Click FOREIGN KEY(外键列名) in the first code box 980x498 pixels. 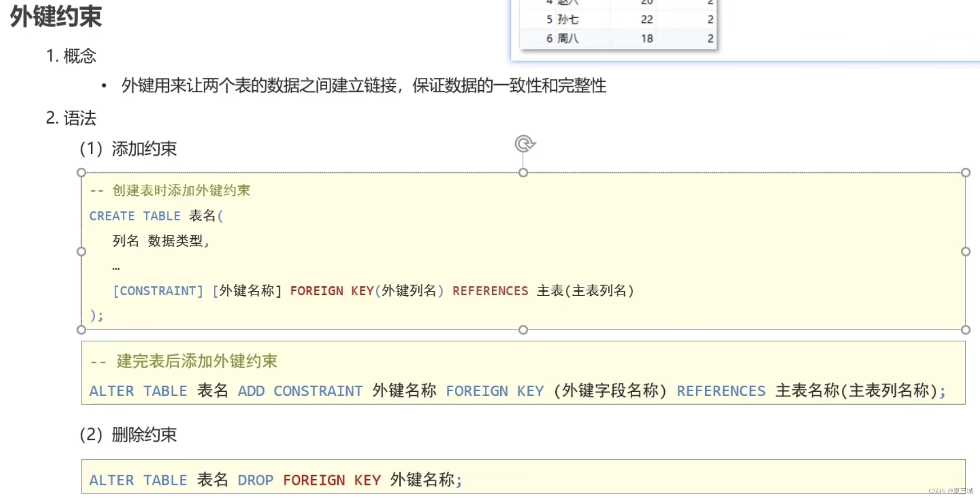tap(367, 291)
